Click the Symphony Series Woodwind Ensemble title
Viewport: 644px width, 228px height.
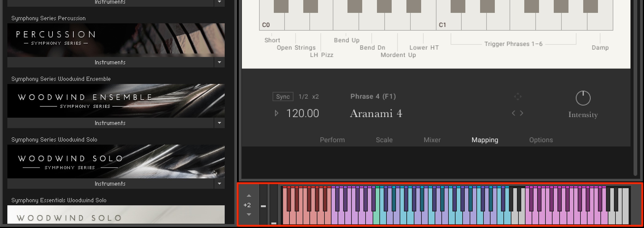tap(61, 79)
